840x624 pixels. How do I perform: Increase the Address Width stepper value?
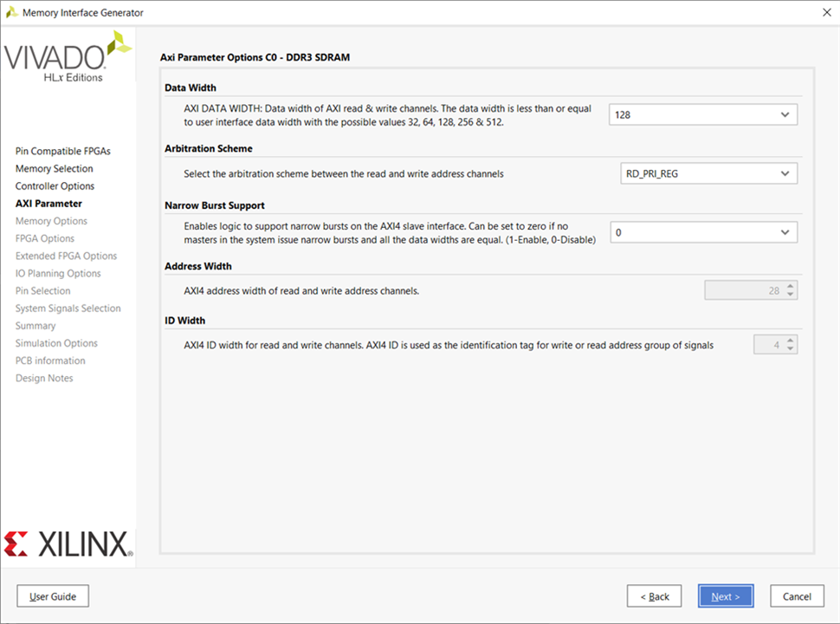pos(790,286)
